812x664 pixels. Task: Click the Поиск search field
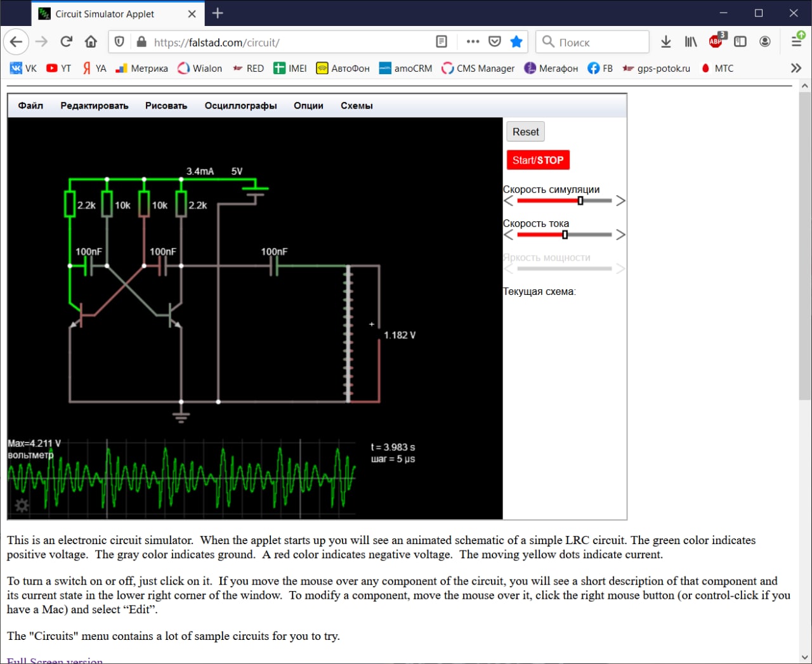coord(599,42)
